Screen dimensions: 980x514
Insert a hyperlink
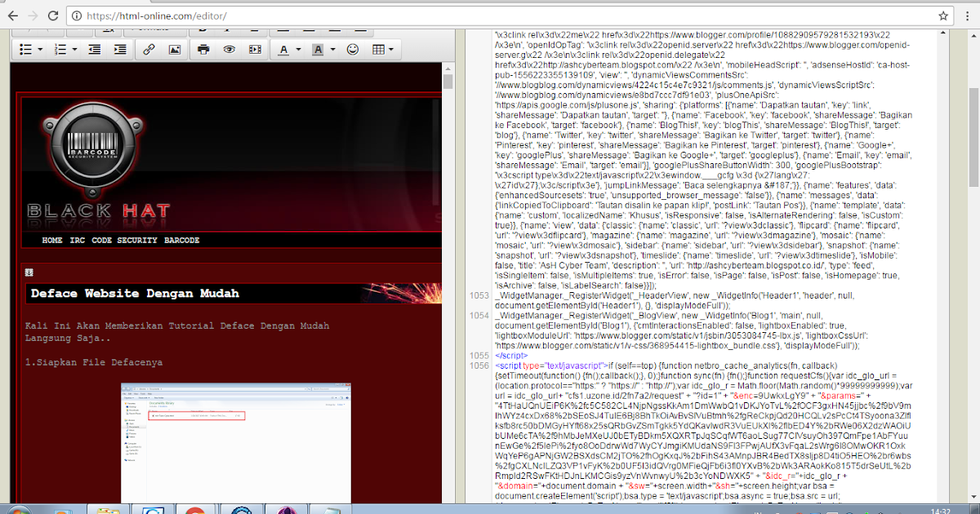(149, 49)
